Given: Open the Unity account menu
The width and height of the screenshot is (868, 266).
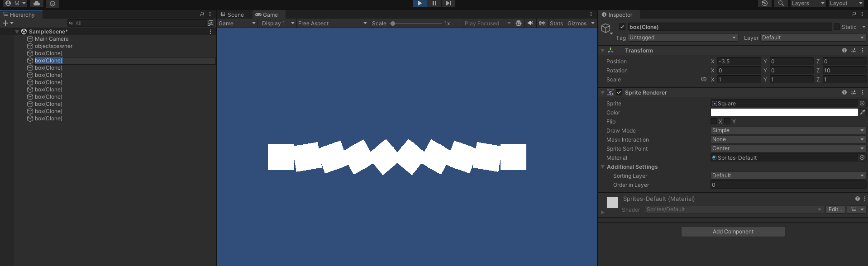Looking at the screenshot, I should coord(15,3).
